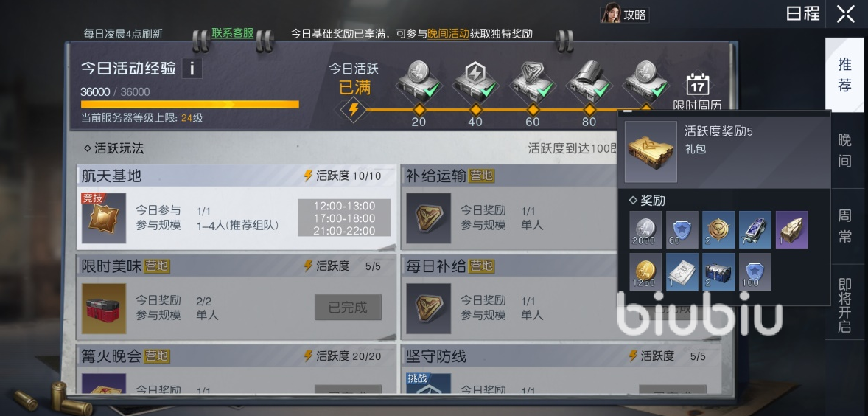Tap the 限时美味 red supply box icon
Screen dimensions: 868x416
[x=104, y=308]
